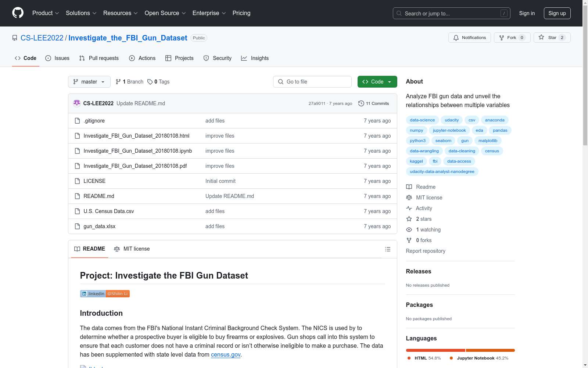Click the file icon beside LICENSE

pyautogui.click(x=77, y=181)
